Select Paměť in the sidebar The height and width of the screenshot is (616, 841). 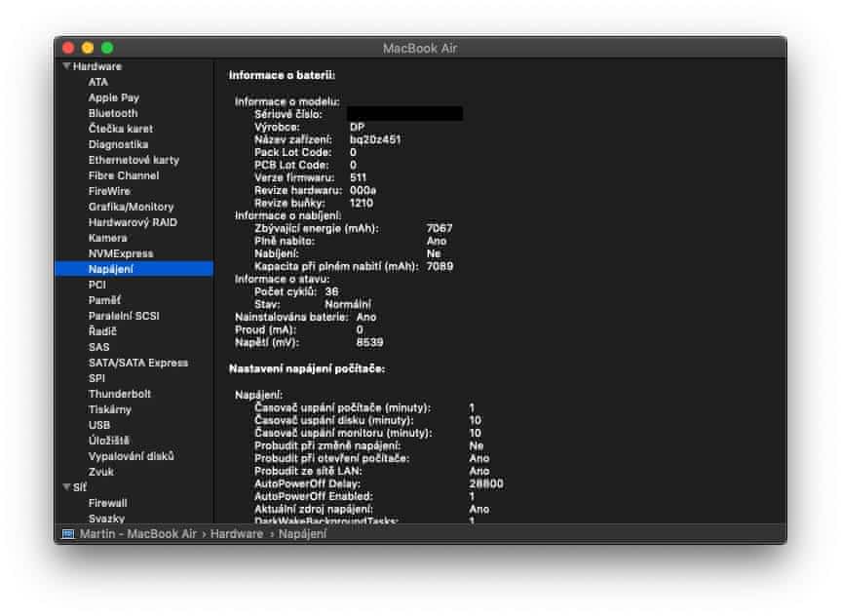coord(104,300)
